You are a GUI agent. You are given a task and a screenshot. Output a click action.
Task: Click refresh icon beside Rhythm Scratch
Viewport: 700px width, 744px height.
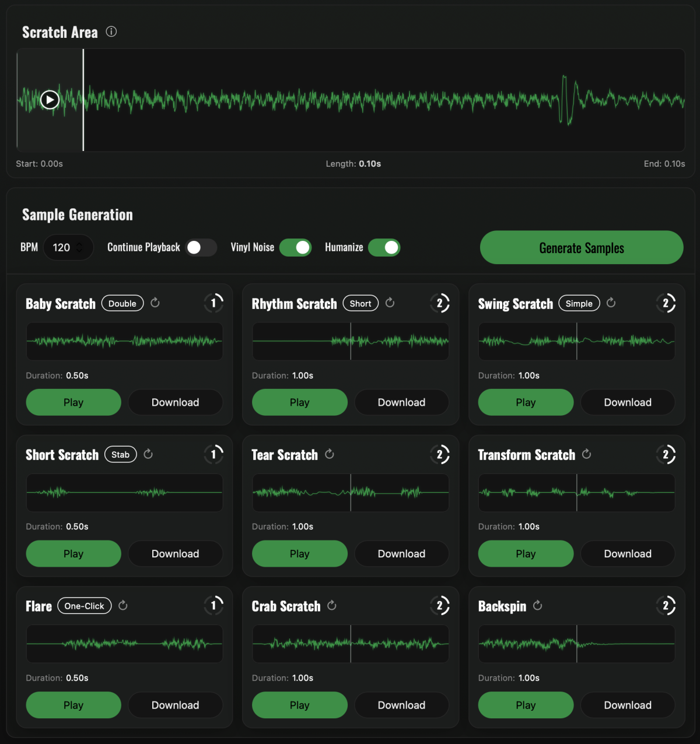click(390, 303)
